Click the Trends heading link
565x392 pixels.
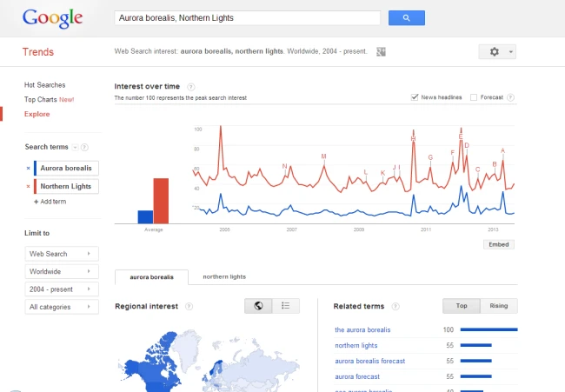38,52
